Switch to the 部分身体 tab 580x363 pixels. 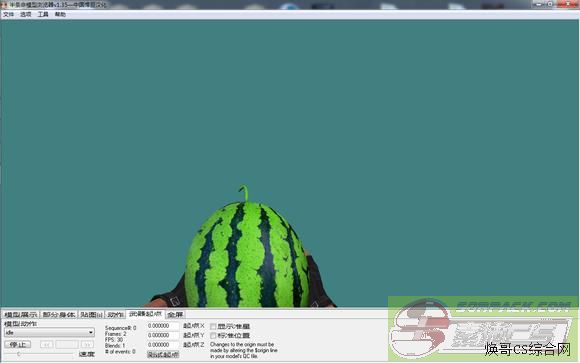[x=59, y=315]
